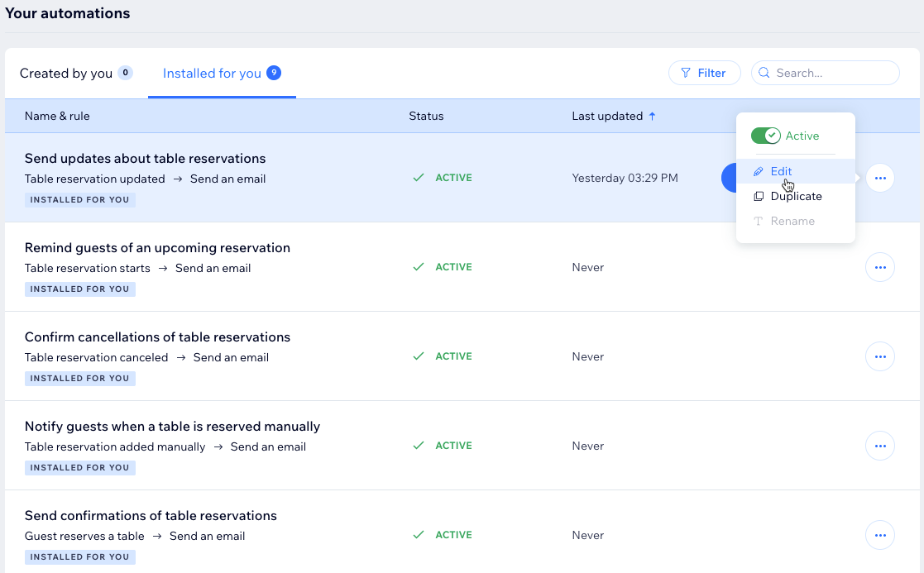Open more actions for Notify guests automation
The height and width of the screenshot is (573, 924).
(x=879, y=446)
